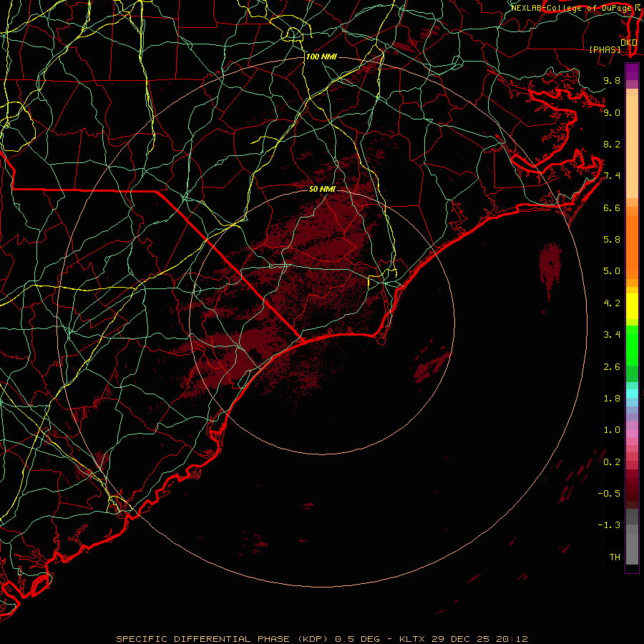Select the yellow band in the color bar

tap(632, 306)
